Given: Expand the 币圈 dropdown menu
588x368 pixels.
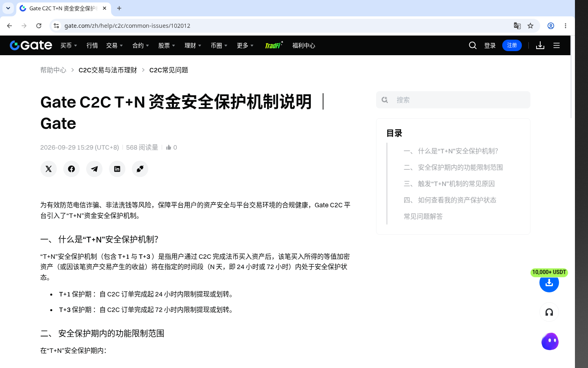Looking at the screenshot, I should [x=219, y=45].
